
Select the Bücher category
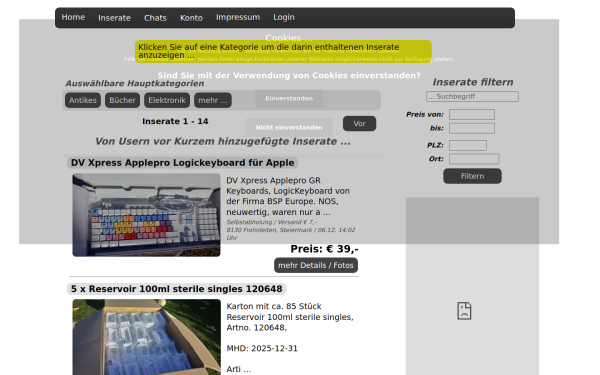122,100
